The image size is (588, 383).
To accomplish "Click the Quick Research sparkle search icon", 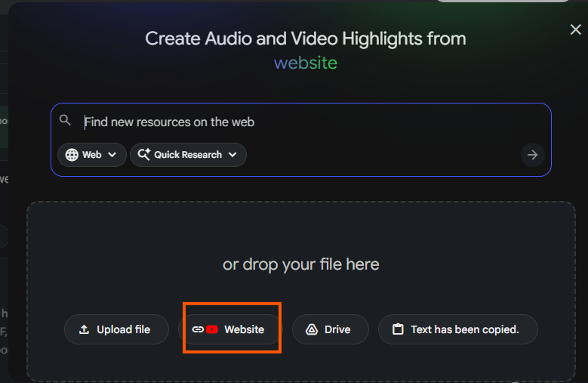I will (x=143, y=155).
